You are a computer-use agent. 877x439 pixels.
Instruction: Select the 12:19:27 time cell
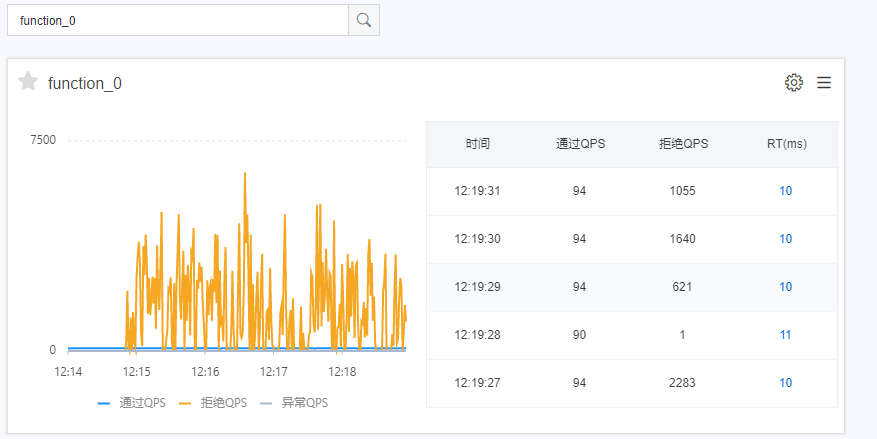[x=477, y=383]
